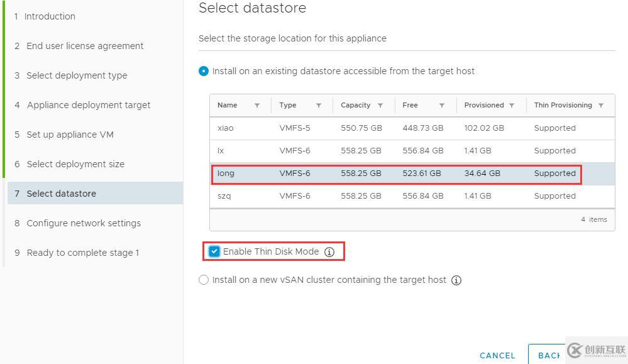Screen dimensions: 628x364
Task: Sort by the Capacity column header
Action: (355, 106)
